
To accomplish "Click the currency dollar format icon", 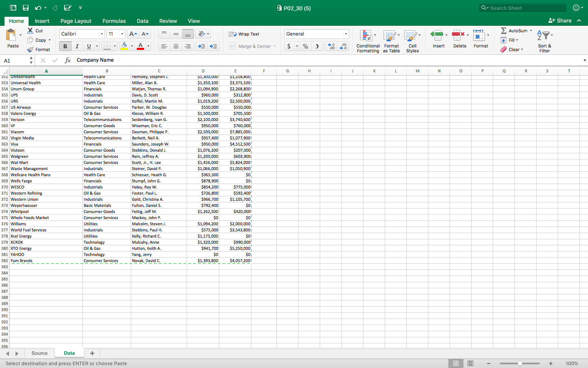I will (289, 46).
